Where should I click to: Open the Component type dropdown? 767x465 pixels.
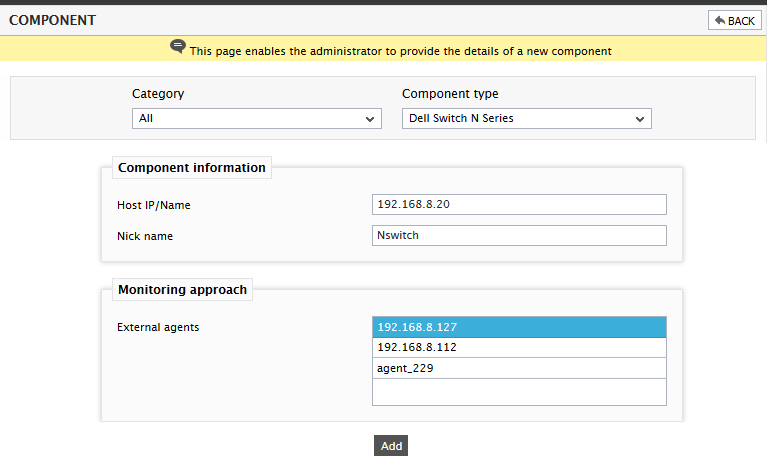526,118
